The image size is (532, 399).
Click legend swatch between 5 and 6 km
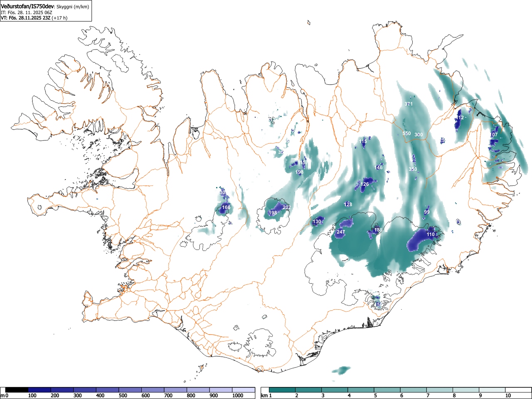[388, 390]
